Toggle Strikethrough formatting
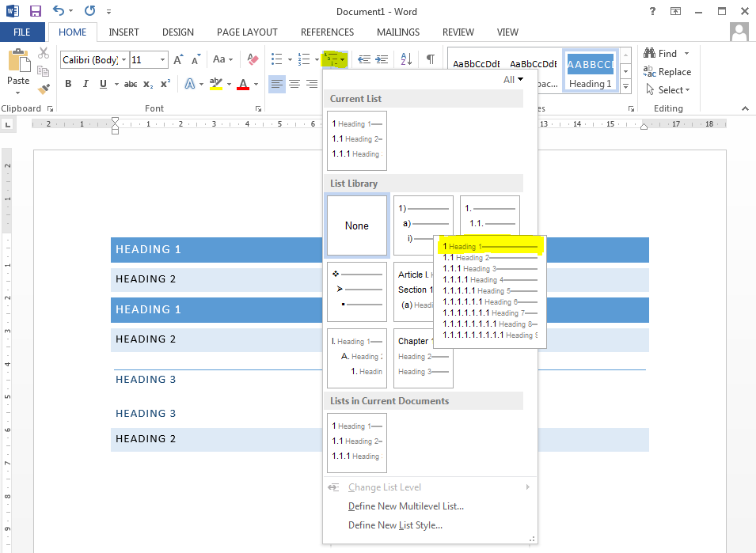The width and height of the screenshot is (756, 553). (130, 83)
